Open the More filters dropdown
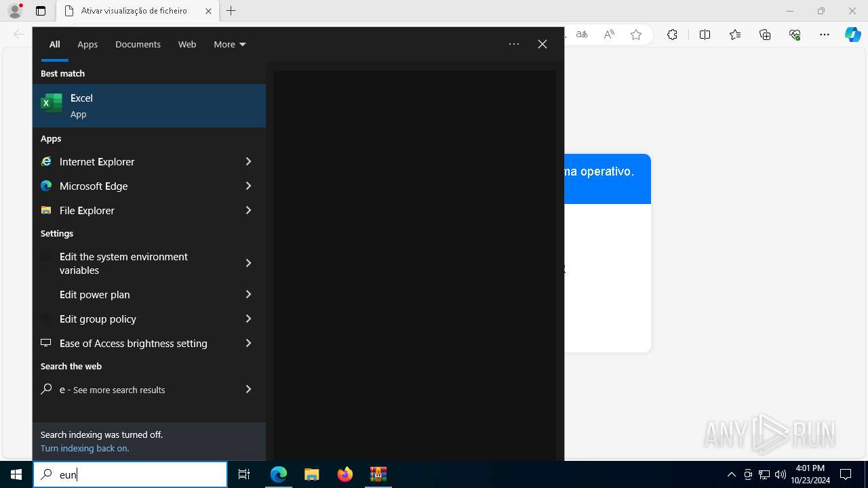The height and width of the screenshot is (488, 868). (230, 44)
